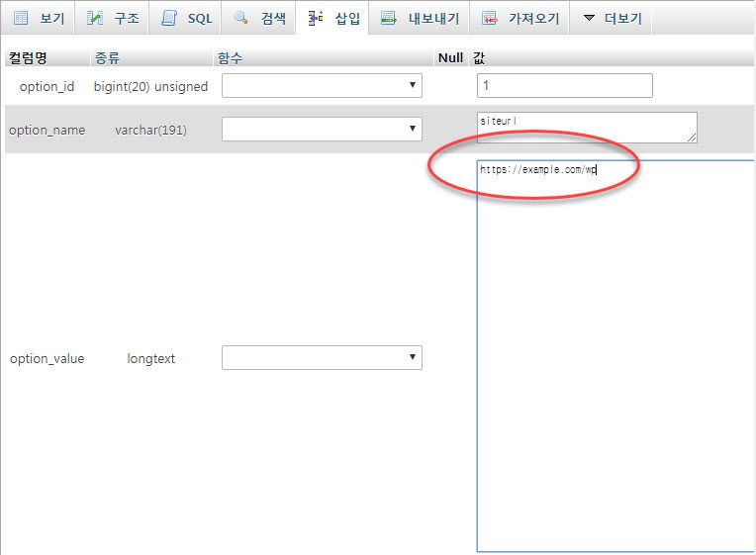This screenshot has width=756, height=555.
Task: Switch to the 구조 tab
Action: pos(112,18)
